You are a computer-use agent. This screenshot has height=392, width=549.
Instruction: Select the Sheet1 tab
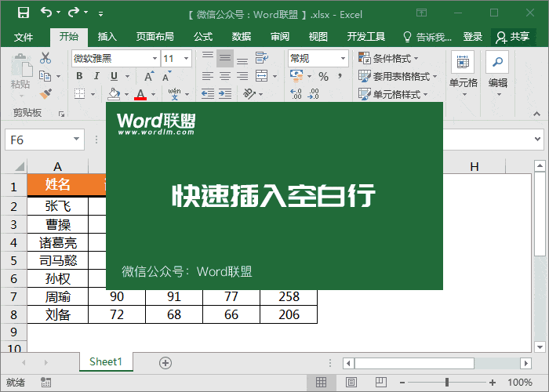tap(106, 361)
